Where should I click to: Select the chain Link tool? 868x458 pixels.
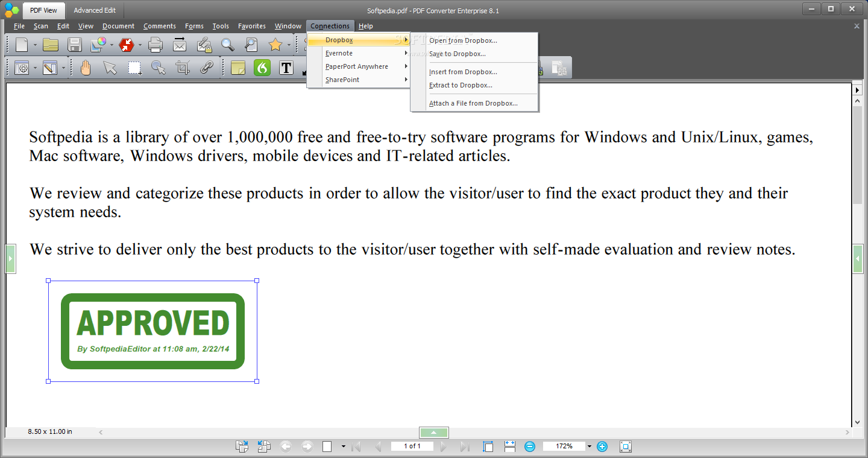[207, 68]
